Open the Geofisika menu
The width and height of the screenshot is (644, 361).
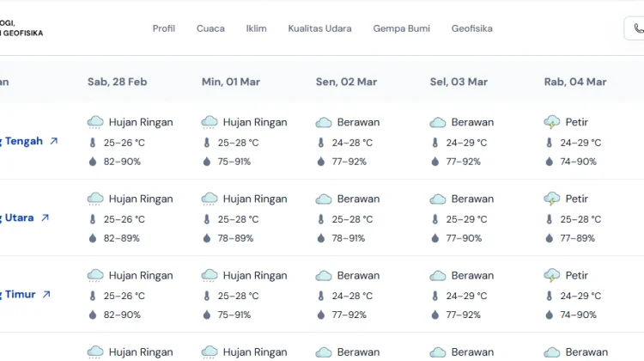click(x=472, y=28)
